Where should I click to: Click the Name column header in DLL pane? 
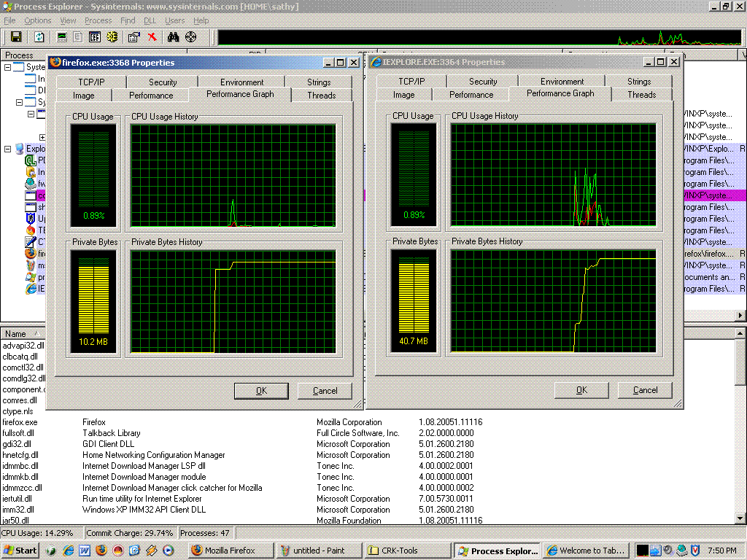(23, 334)
